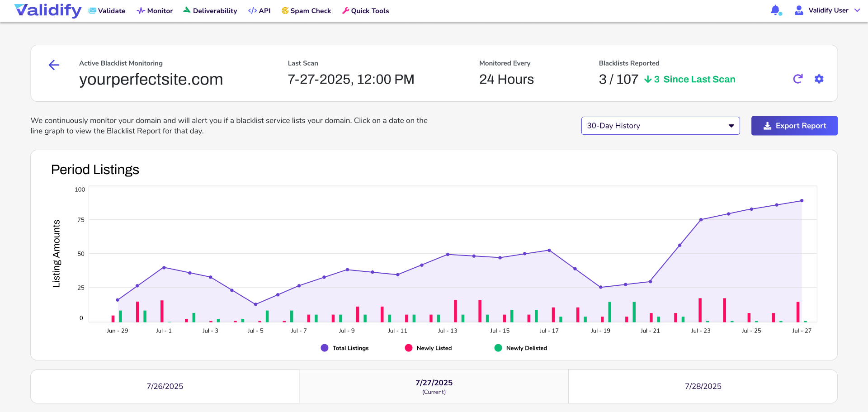Expand the Validify User menu chevron
Image resolution: width=868 pixels, height=412 pixels.
point(857,10)
